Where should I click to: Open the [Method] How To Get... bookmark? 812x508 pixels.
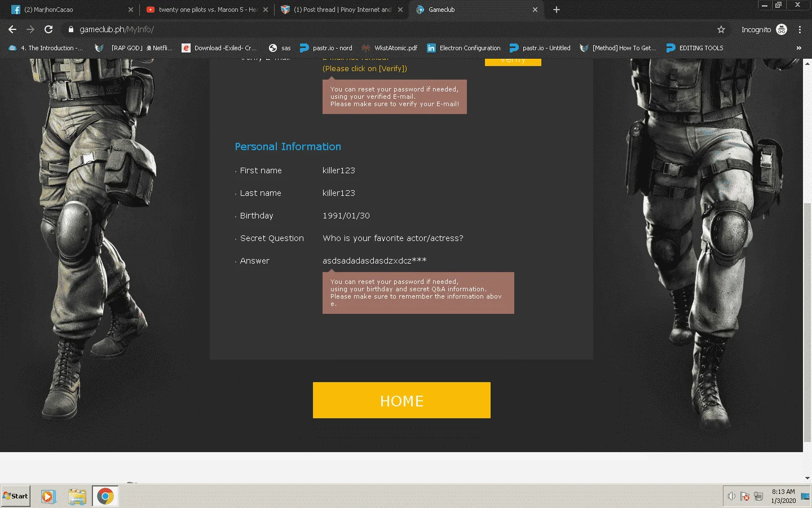pyautogui.click(x=618, y=48)
